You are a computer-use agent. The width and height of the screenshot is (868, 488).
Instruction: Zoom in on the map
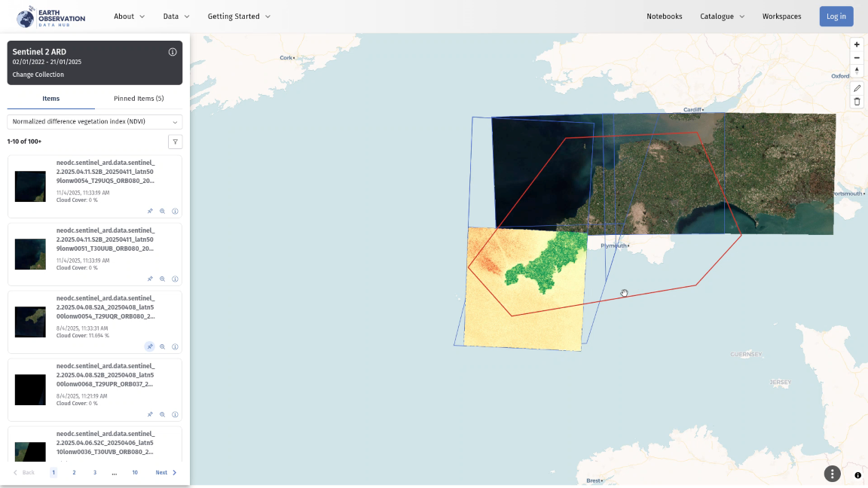pos(857,44)
